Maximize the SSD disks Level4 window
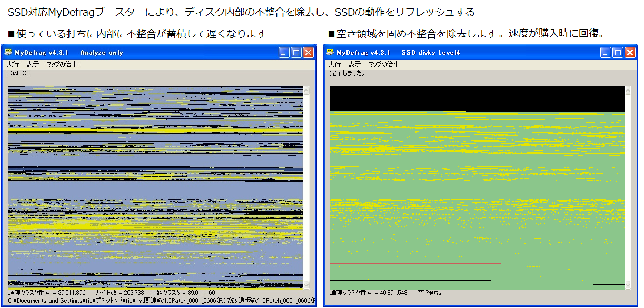 point(618,52)
